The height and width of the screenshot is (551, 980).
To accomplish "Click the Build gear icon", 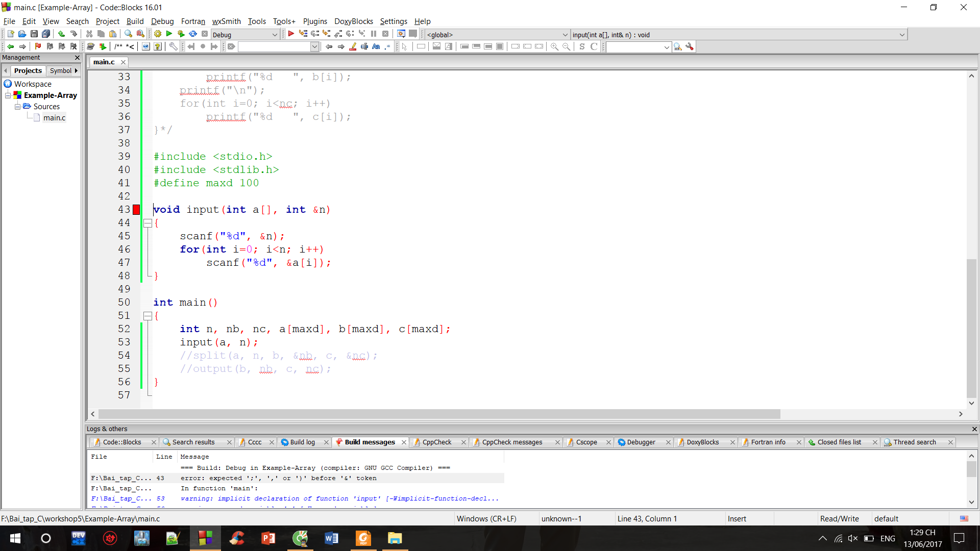I will coord(158,34).
